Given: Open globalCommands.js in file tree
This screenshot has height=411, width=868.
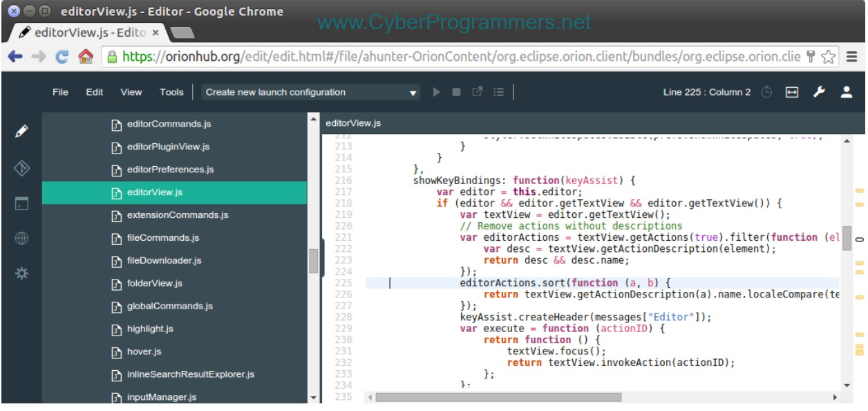Looking at the screenshot, I should (x=170, y=307).
